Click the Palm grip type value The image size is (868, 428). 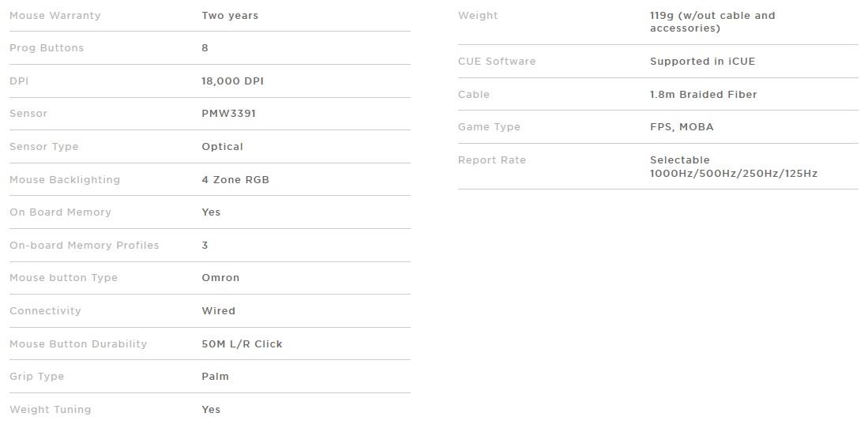[x=215, y=377]
